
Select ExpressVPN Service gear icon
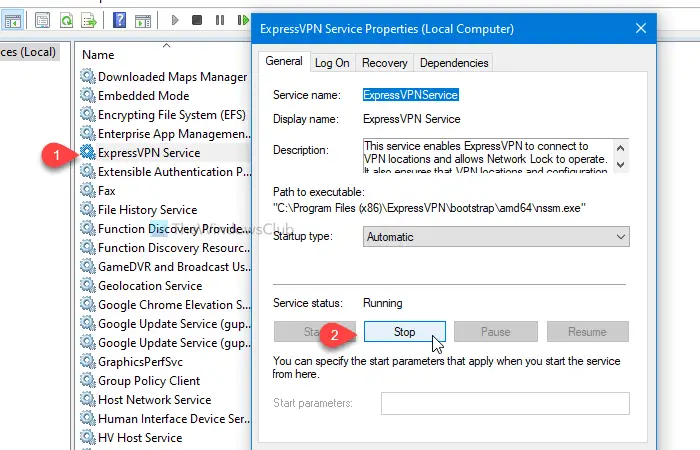tap(88, 152)
